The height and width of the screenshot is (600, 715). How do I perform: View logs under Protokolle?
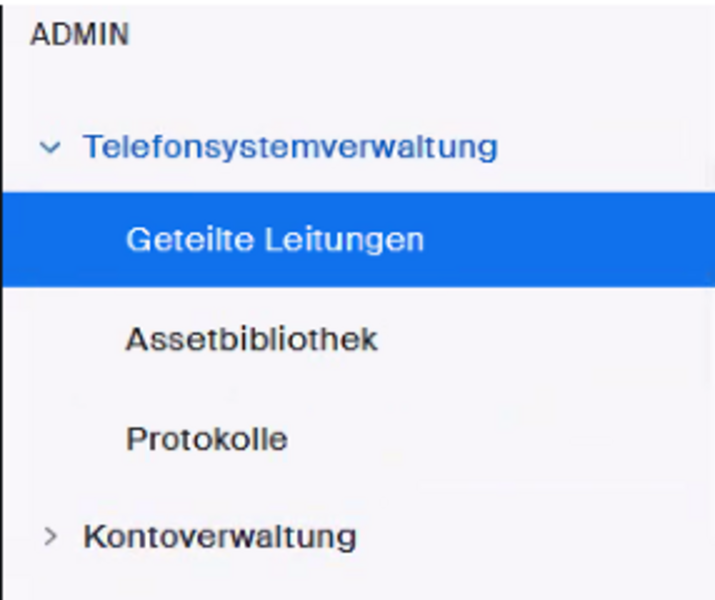(207, 439)
